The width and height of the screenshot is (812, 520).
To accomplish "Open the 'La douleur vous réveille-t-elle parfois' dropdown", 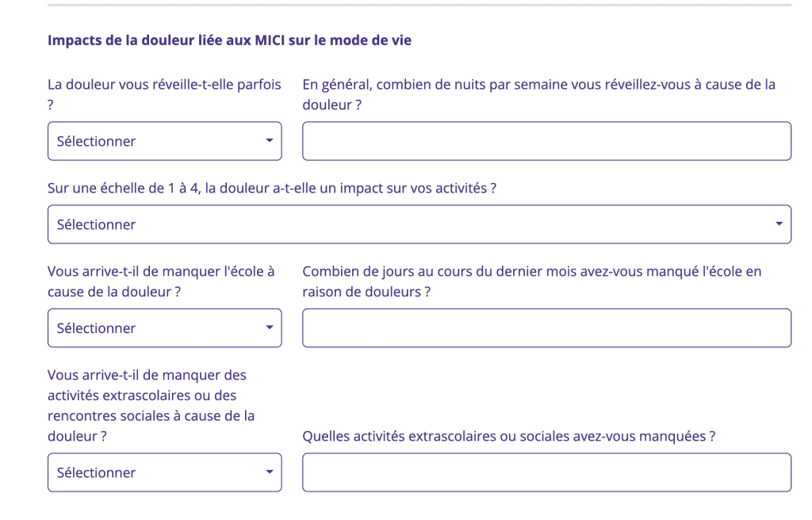I will point(165,141).
